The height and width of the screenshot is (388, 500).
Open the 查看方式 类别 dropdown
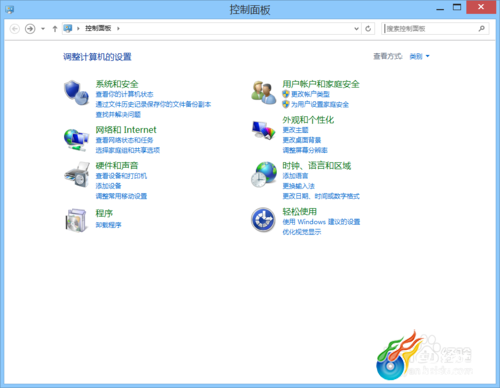tap(419, 56)
